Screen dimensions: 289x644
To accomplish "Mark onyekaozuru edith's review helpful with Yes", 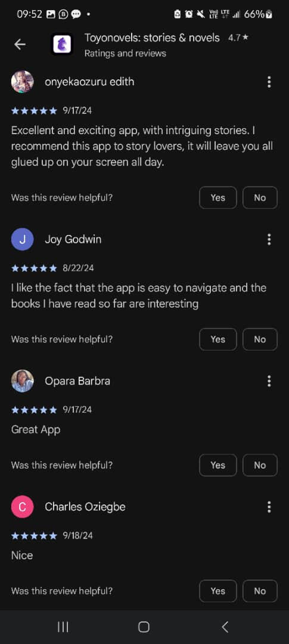I will click(x=218, y=197).
